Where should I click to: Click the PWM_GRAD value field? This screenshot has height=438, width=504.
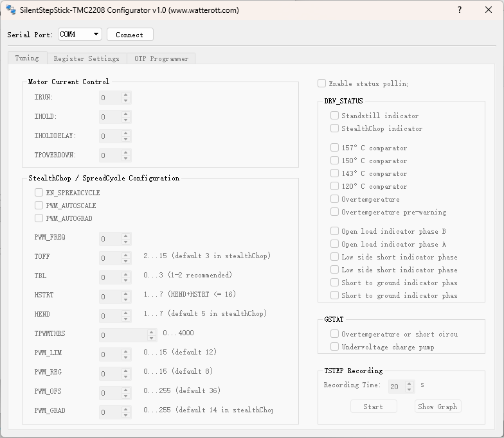pyautogui.click(x=111, y=412)
